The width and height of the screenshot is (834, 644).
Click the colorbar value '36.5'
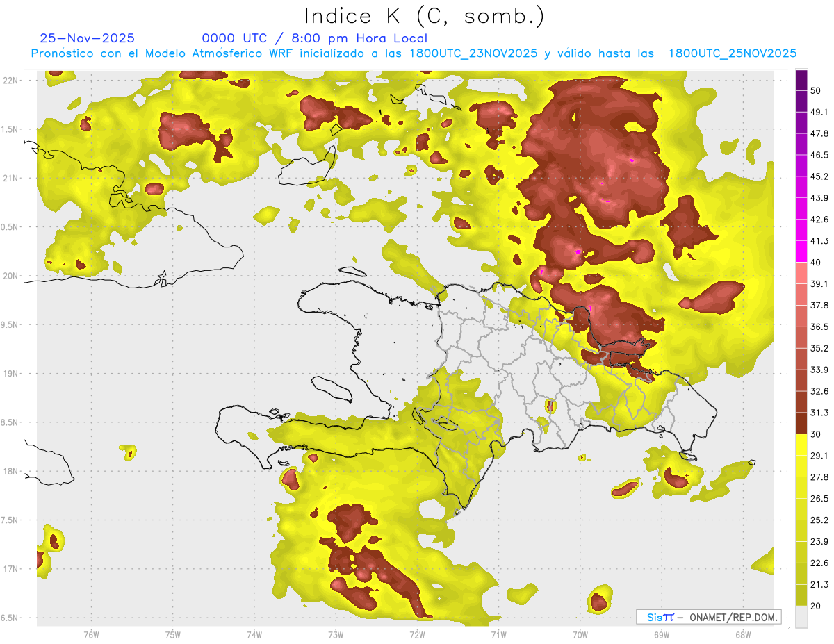[x=819, y=327]
